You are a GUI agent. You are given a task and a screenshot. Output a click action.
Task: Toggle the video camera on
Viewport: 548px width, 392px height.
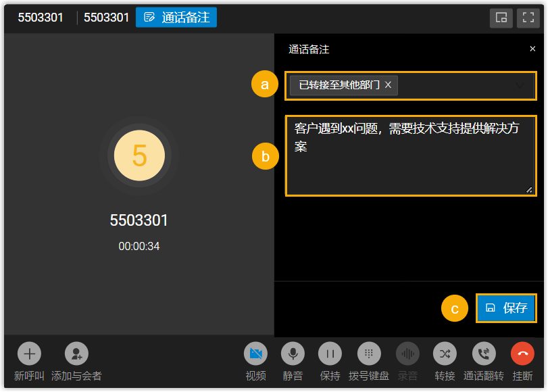[255, 353]
